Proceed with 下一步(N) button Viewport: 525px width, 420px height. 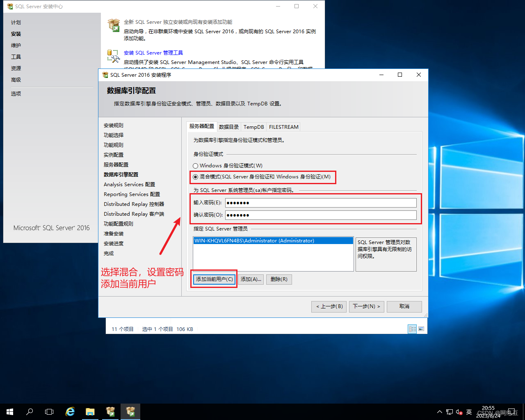(x=367, y=306)
